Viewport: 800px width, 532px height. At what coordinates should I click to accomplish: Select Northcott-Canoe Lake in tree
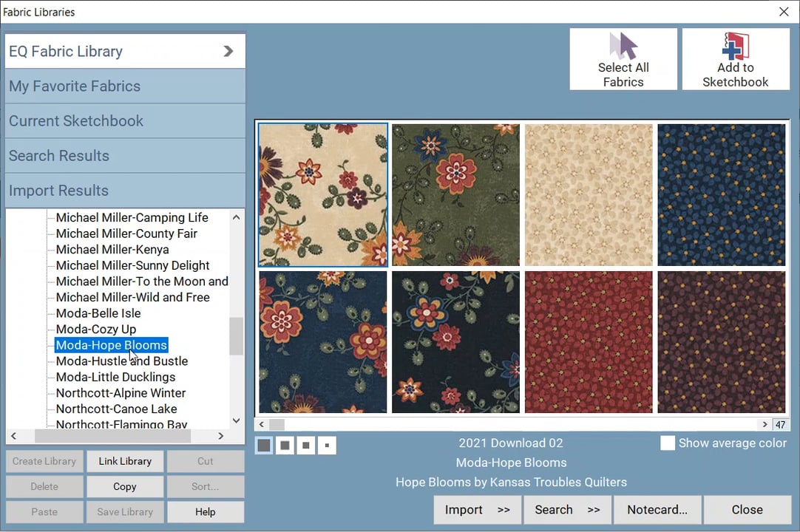click(116, 409)
